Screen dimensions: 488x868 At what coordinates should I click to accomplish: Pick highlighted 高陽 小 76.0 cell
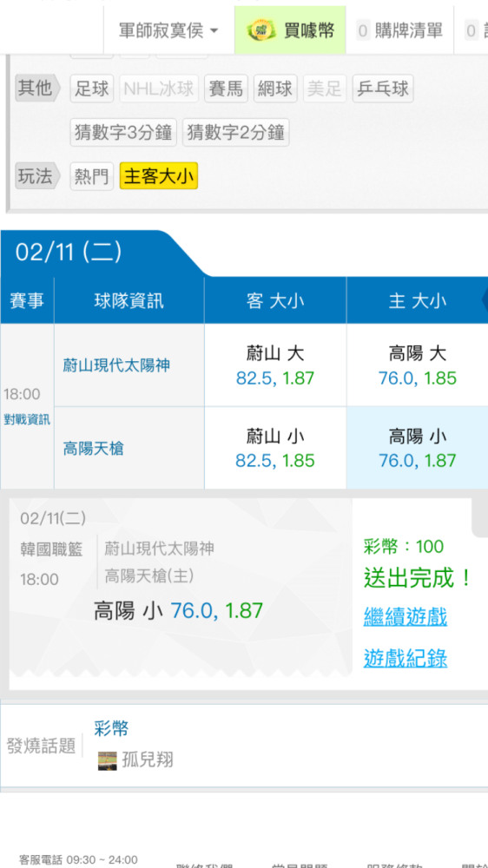pyautogui.click(x=418, y=448)
